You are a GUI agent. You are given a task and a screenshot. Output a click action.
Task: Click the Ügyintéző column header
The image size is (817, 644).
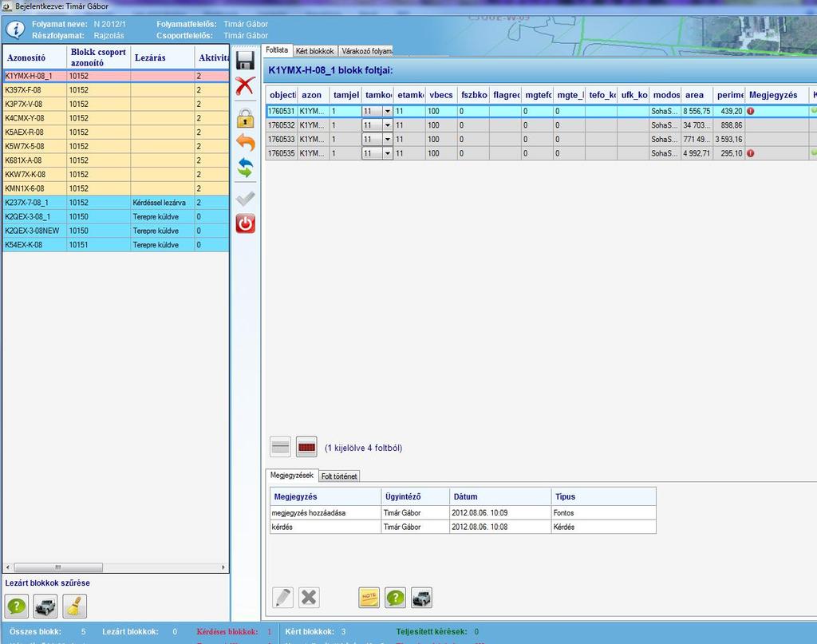[x=415, y=496]
